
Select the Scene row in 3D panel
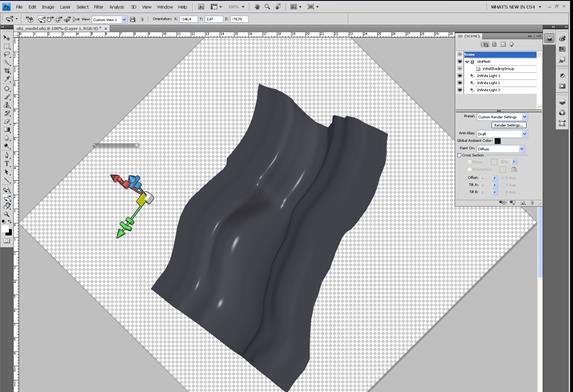pyautogui.click(x=500, y=54)
